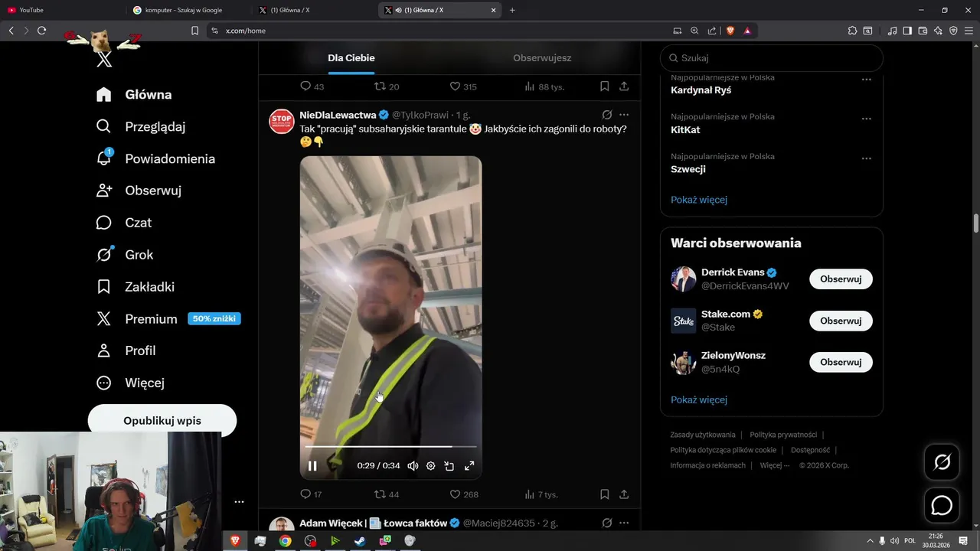Open the X logo home link
The width and height of the screenshot is (980, 551).
tap(104, 60)
